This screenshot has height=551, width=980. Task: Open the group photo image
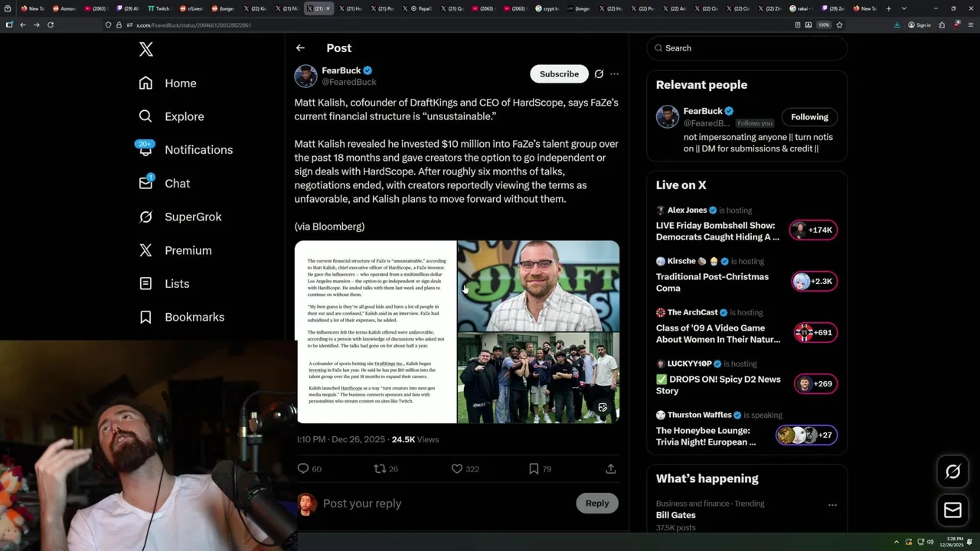click(538, 378)
